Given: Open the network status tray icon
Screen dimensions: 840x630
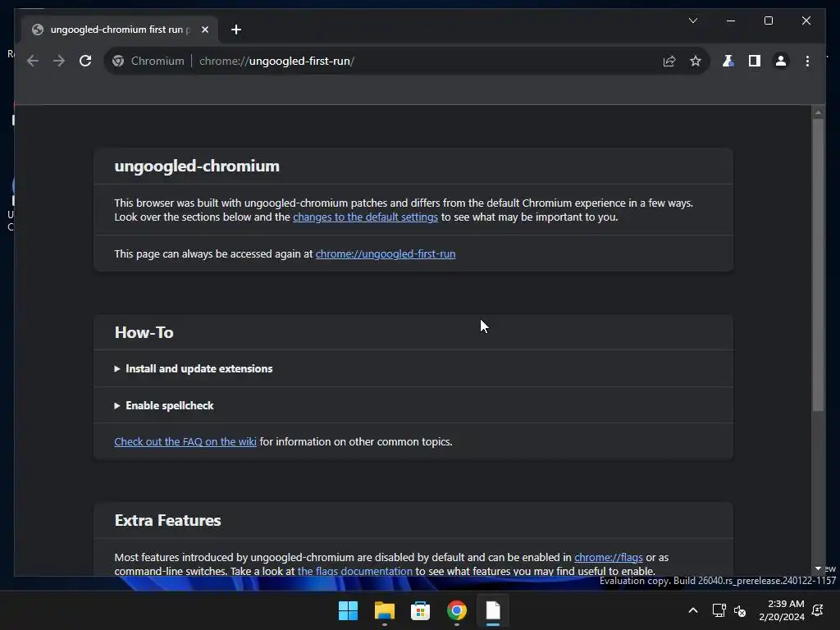Looking at the screenshot, I should coord(719,610).
